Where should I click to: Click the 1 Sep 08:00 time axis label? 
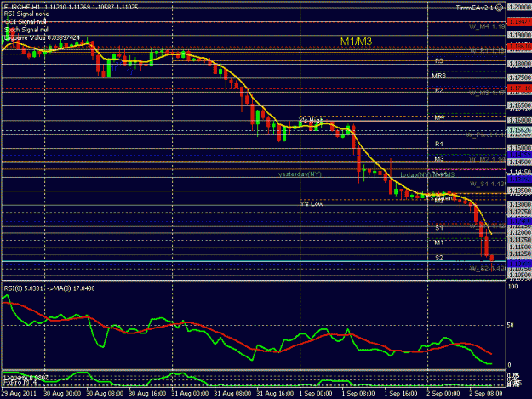tap(358, 394)
